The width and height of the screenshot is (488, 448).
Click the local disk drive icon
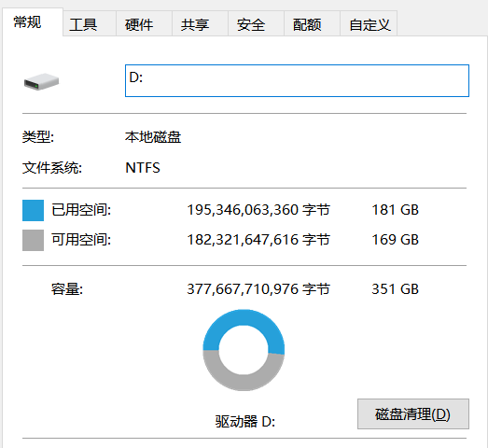coord(41,82)
